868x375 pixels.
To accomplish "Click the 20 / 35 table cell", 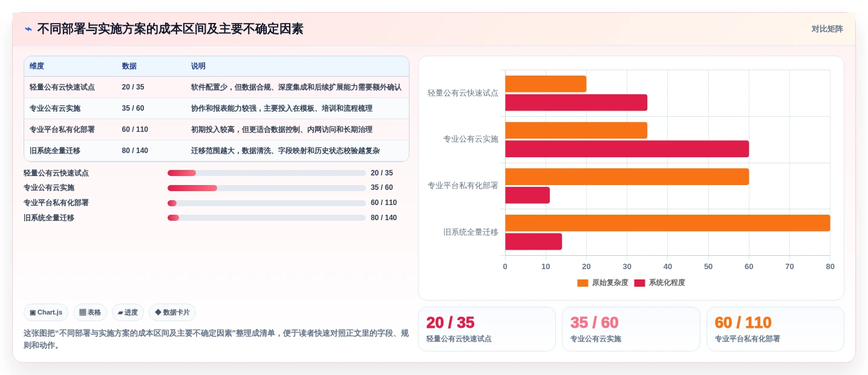I will [x=133, y=87].
